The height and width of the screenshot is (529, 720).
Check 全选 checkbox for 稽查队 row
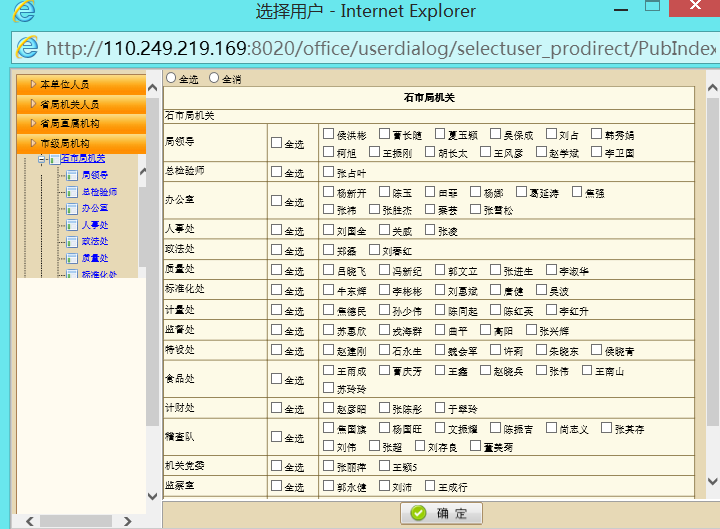(277, 438)
